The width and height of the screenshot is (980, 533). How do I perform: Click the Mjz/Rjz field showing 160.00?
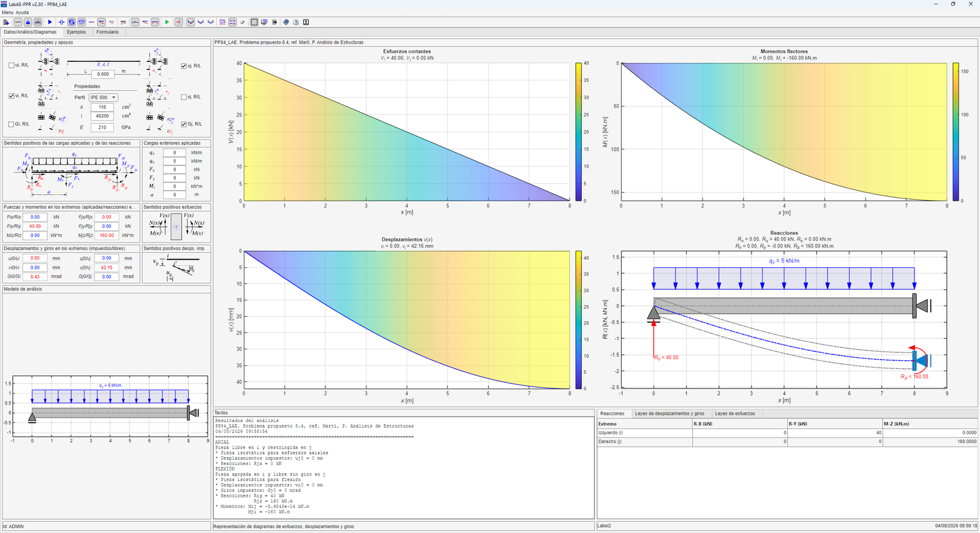tap(107, 235)
